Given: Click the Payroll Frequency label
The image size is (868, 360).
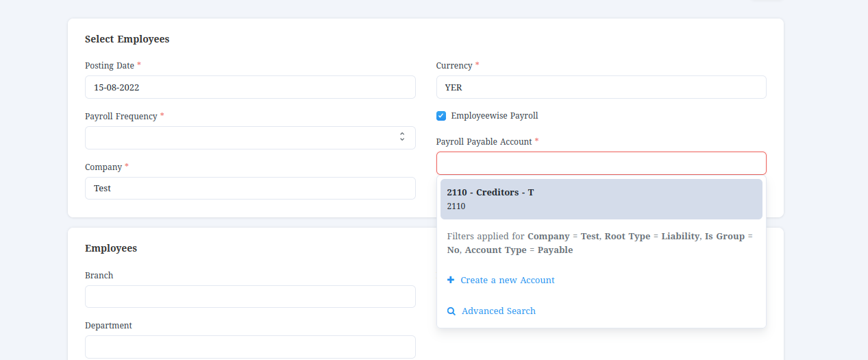Looking at the screenshot, I should click(x=121, y=117).
